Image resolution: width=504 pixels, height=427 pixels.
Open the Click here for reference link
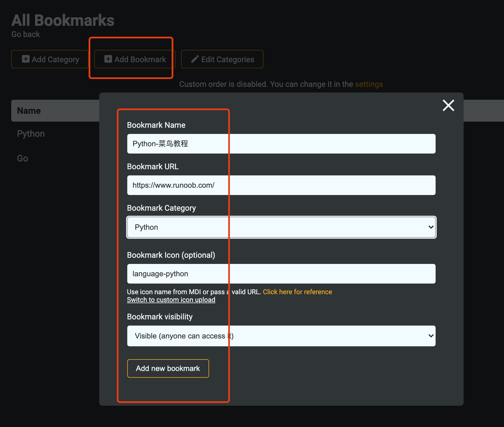coord(297,292)
